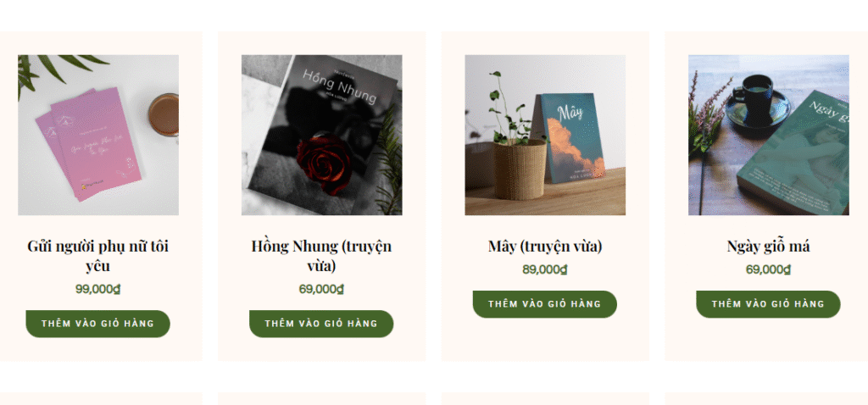This screenshot has height=405, width=868.
Task: Add Gửi người phụ nữ tôi yêu to cart
Action: (x=98, y=324)
